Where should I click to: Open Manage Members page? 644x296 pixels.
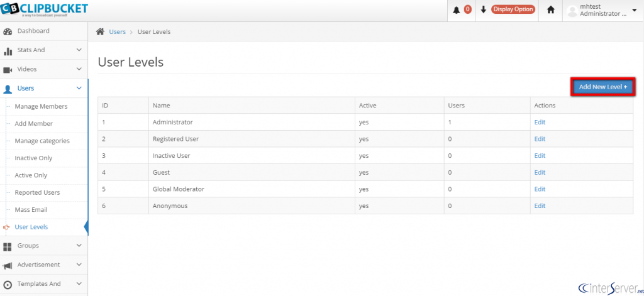pos(41,106)
